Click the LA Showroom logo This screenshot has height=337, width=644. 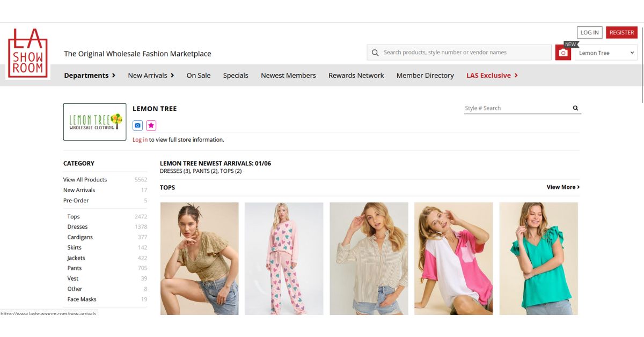(x=28, y=53)
